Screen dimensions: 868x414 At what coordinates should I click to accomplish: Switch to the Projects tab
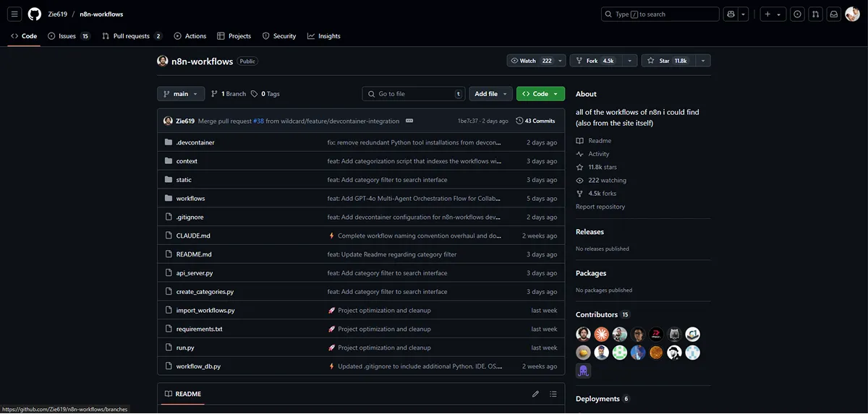(x=234, y=36)
